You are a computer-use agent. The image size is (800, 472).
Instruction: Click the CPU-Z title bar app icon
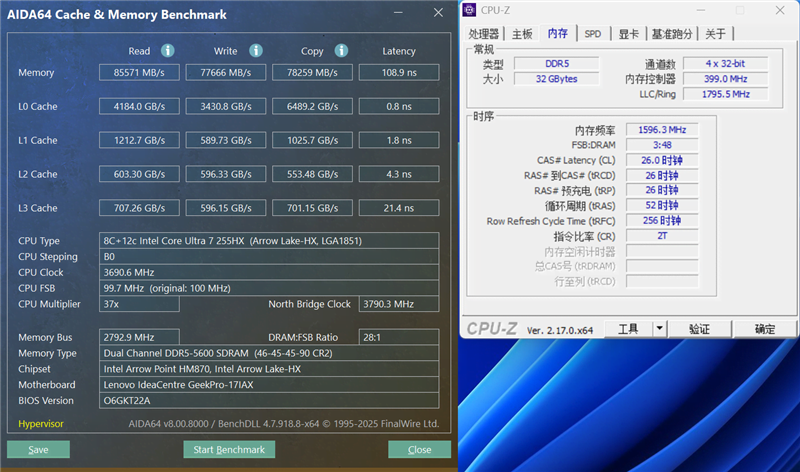(x=470, y=10)
